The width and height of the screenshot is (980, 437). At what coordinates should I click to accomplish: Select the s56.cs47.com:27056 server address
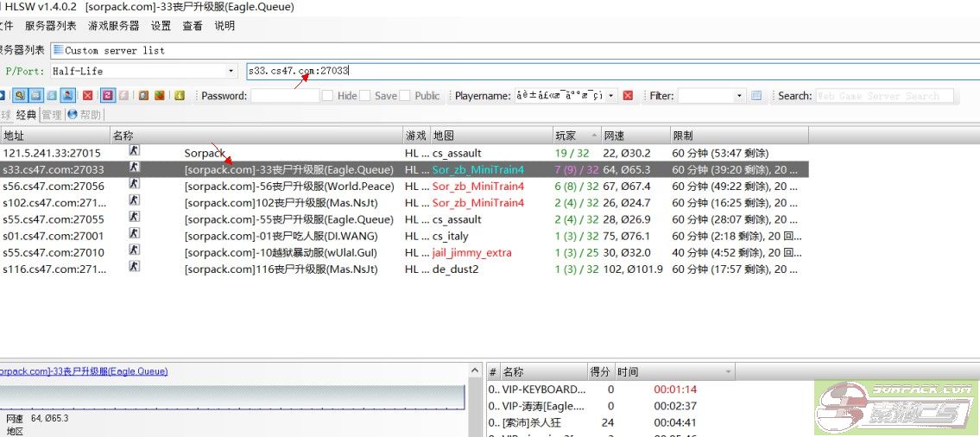coord(54,187)
